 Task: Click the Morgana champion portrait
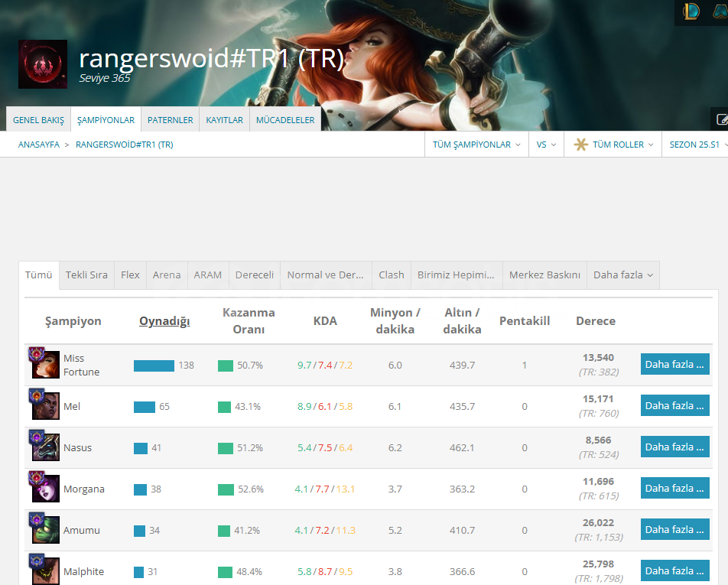click(46, 489)
